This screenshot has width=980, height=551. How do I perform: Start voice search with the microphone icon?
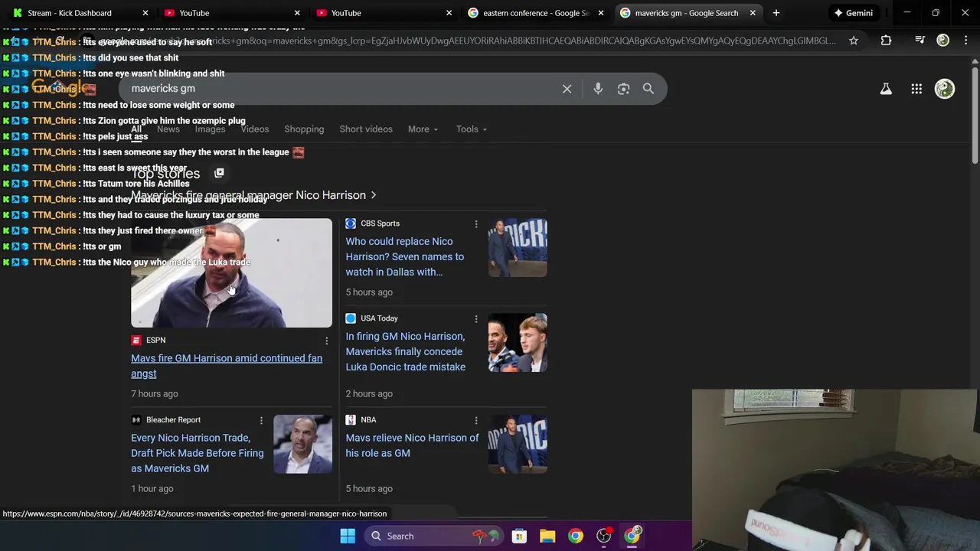[x=598, y=89]
